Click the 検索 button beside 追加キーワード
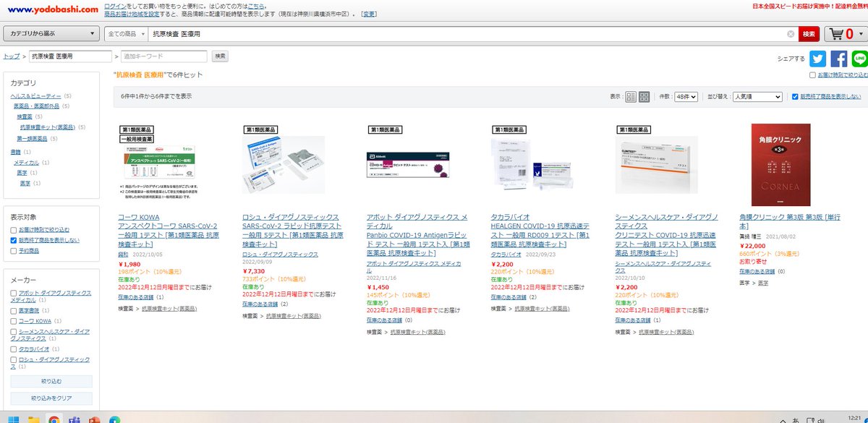The width and height of the screenshot is (868, 423). 221,56
